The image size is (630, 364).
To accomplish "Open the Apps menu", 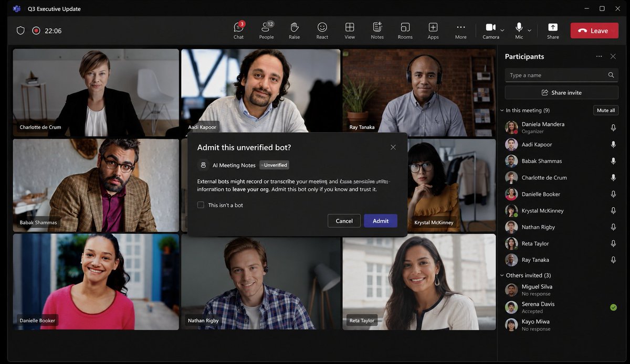I will coord(433,30).
